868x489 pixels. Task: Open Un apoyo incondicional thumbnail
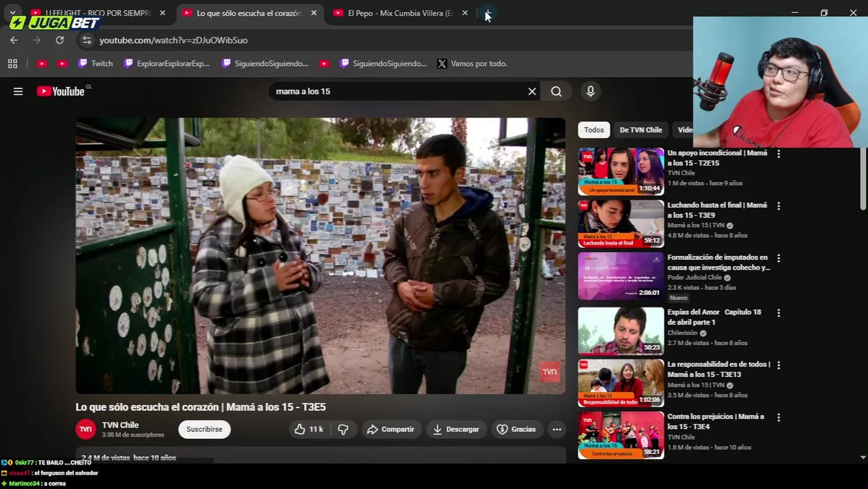(x=621, y=172)
